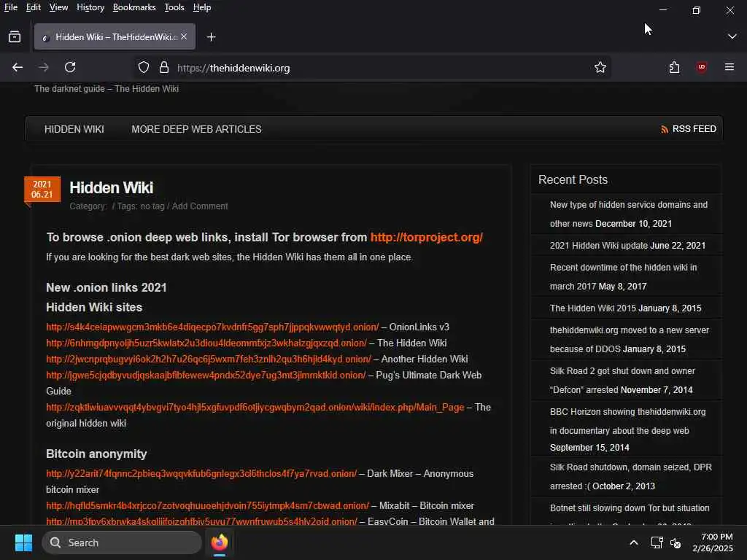Open the original hidden wiki Main_Page link
Image resolution: width=747 pixels, height=560 pixels.
(x=255, y=407)
